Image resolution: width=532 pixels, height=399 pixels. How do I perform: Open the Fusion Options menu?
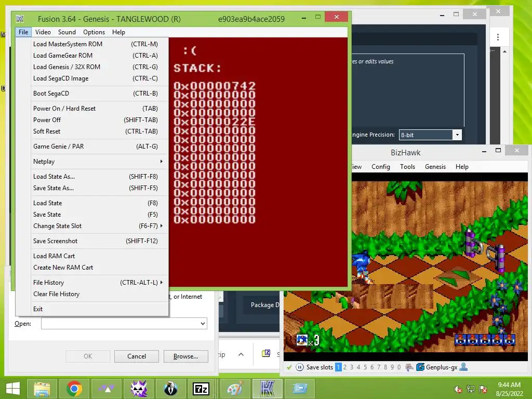click(x=94, y=32)
